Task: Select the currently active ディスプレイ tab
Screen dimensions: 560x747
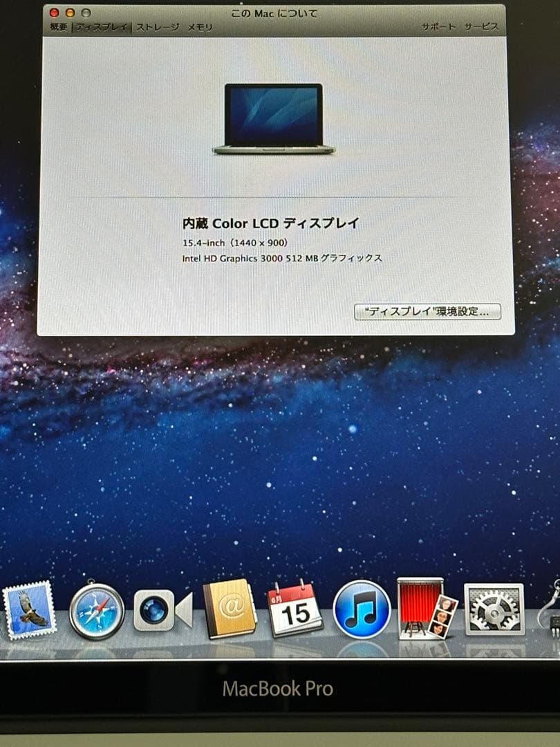Action: (102, 26)
